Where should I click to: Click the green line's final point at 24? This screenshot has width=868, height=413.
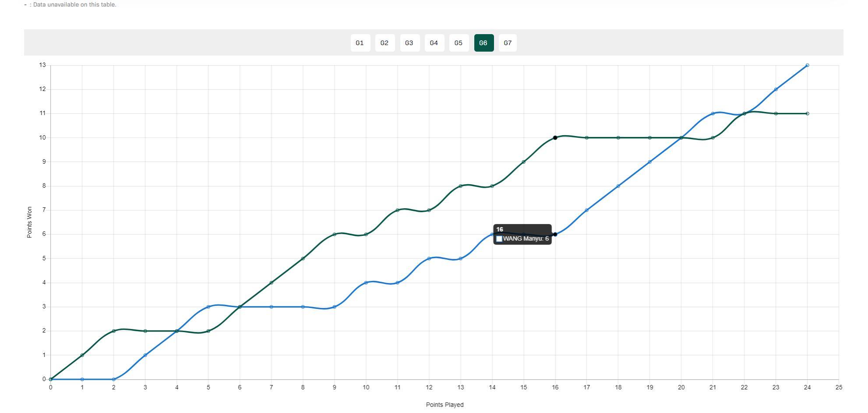[x=807, y=114]
